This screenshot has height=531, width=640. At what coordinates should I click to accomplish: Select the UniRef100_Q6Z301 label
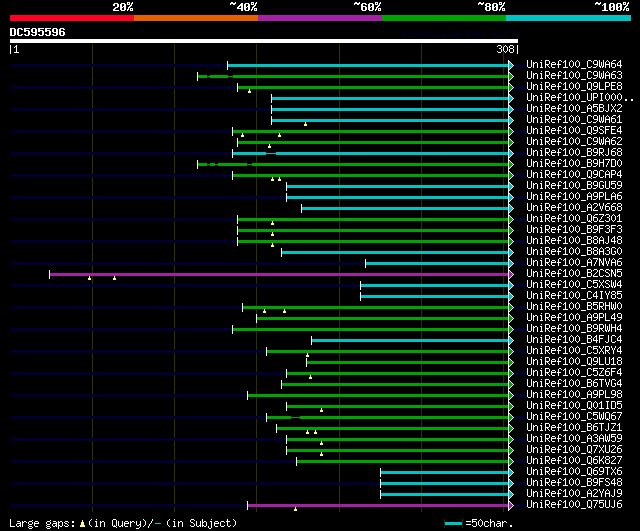click(574, 219)
